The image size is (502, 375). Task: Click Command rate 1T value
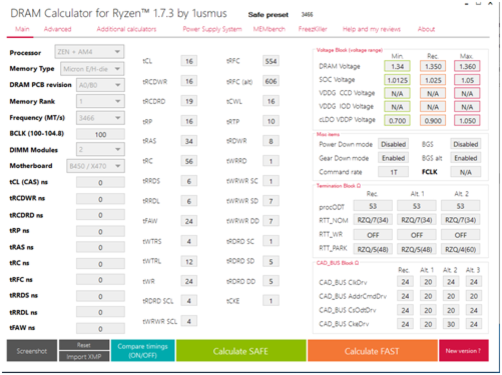(393, 172)
